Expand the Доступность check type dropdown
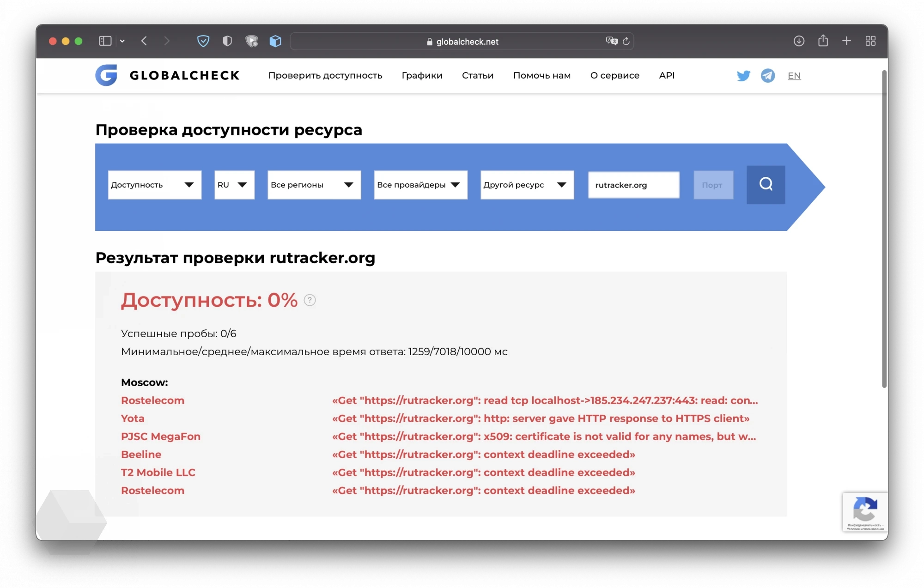Viewport: 924px width, 588px height. pyautogui.click(x=155, y=185)
